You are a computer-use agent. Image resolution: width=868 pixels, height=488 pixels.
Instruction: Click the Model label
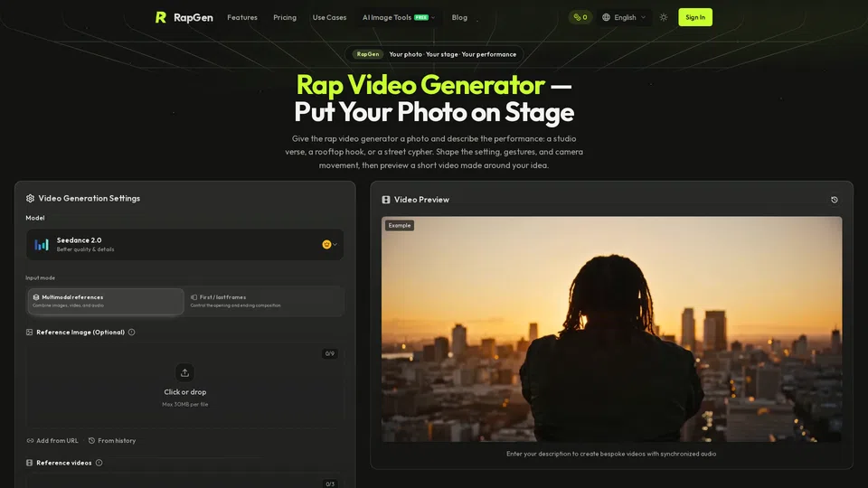coord(35,218)
